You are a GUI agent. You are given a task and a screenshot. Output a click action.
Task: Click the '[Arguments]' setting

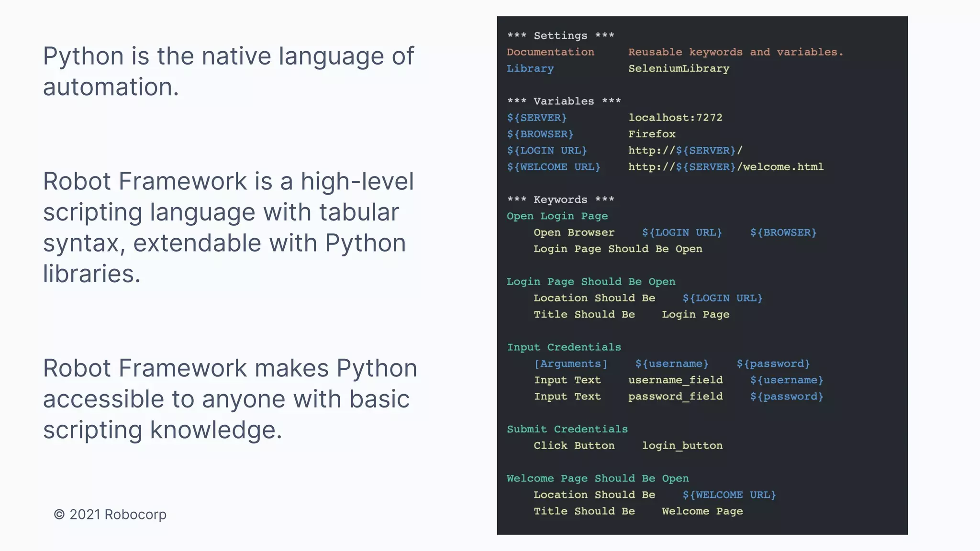click(570, 364)
